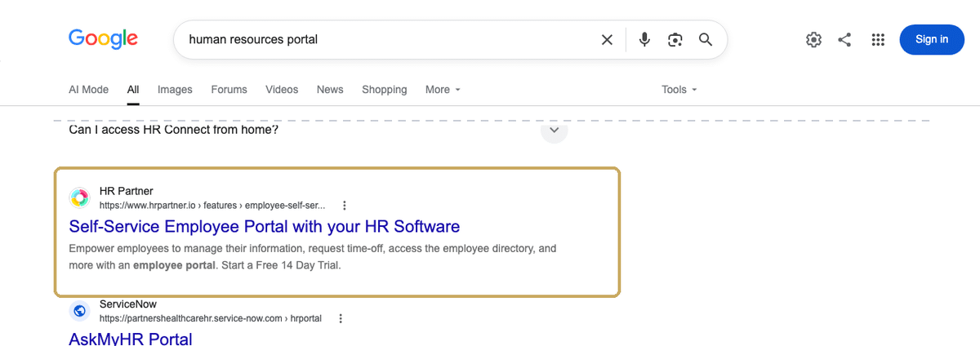Clear the search box with the X icon
Viewport: 980px width, 346px height.
607,39
